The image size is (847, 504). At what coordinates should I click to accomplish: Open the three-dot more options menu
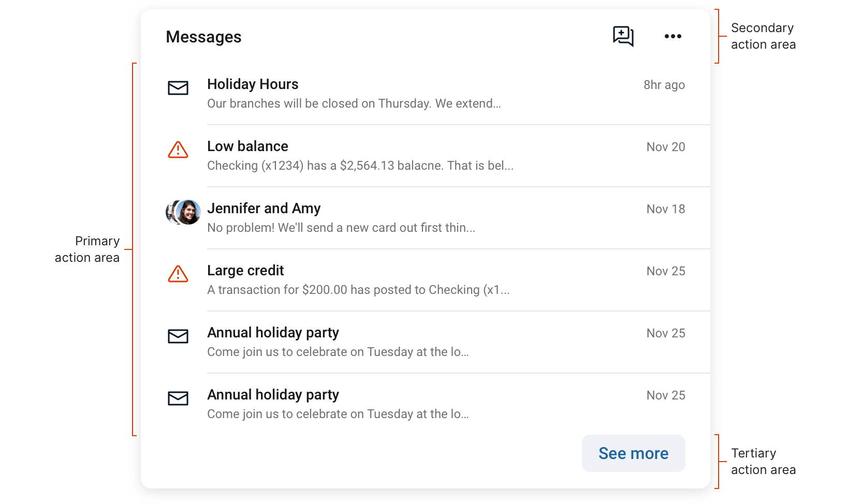[673, 36]
